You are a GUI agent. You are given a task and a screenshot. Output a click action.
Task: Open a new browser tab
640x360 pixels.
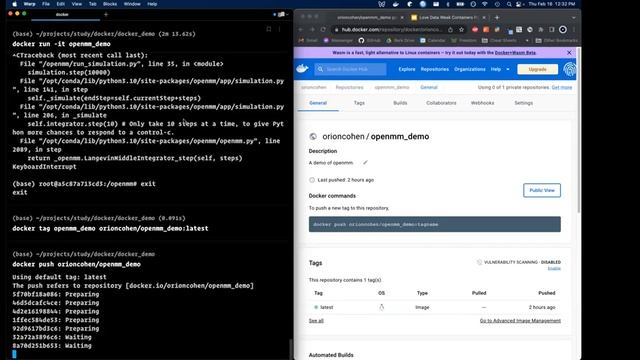[x=497, y=18]
